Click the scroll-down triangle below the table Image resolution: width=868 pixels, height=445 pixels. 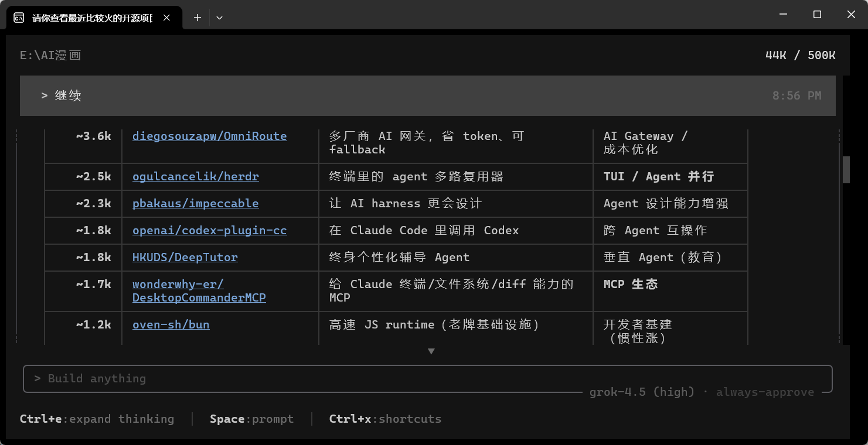coord(431,351)
